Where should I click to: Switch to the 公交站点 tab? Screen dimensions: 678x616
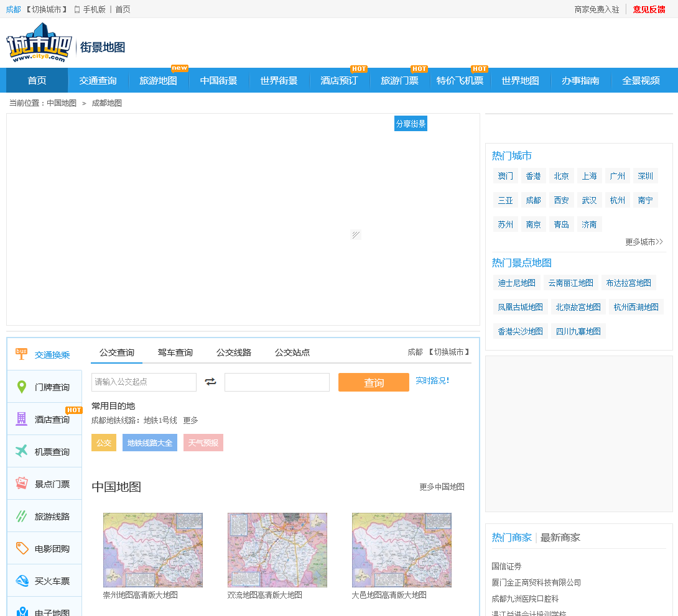(x=292, y=352)
